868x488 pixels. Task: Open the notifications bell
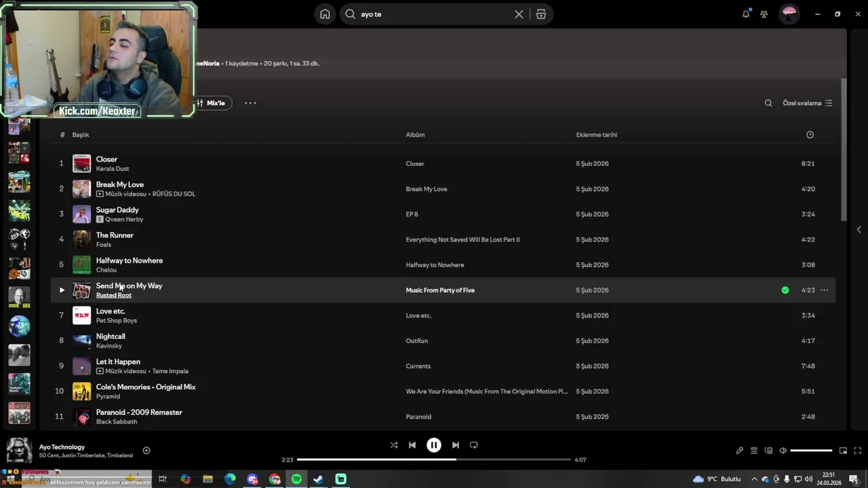(x=746, y=14)
